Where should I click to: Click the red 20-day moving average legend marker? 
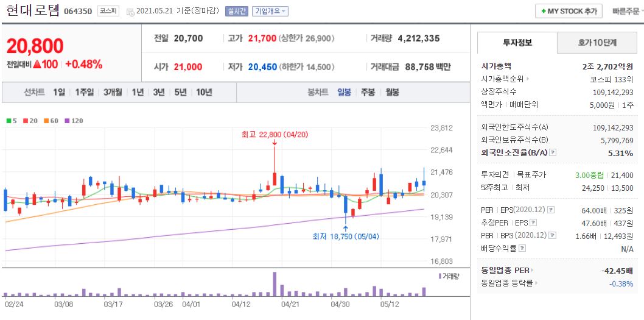[26, 121]
